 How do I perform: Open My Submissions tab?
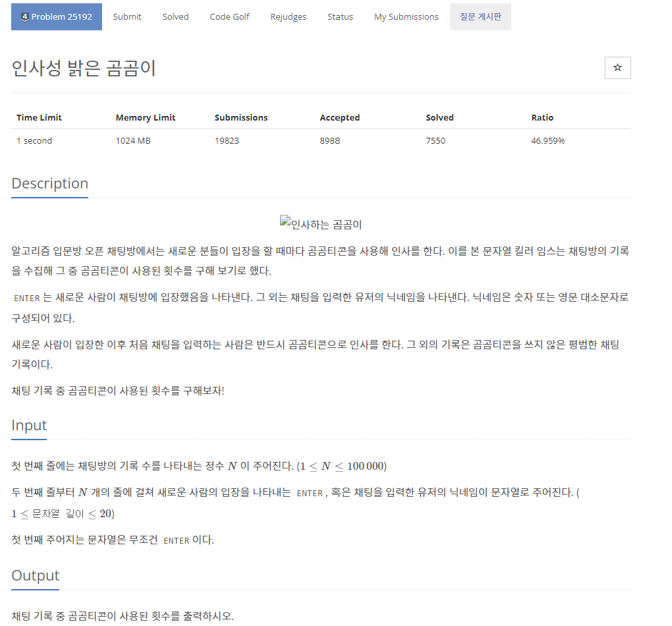(406, 16)
